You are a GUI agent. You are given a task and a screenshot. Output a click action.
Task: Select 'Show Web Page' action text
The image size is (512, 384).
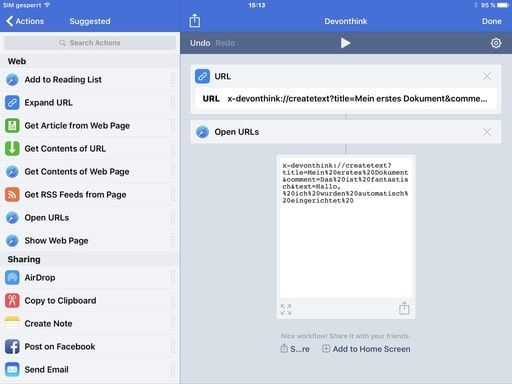point(56,240)
